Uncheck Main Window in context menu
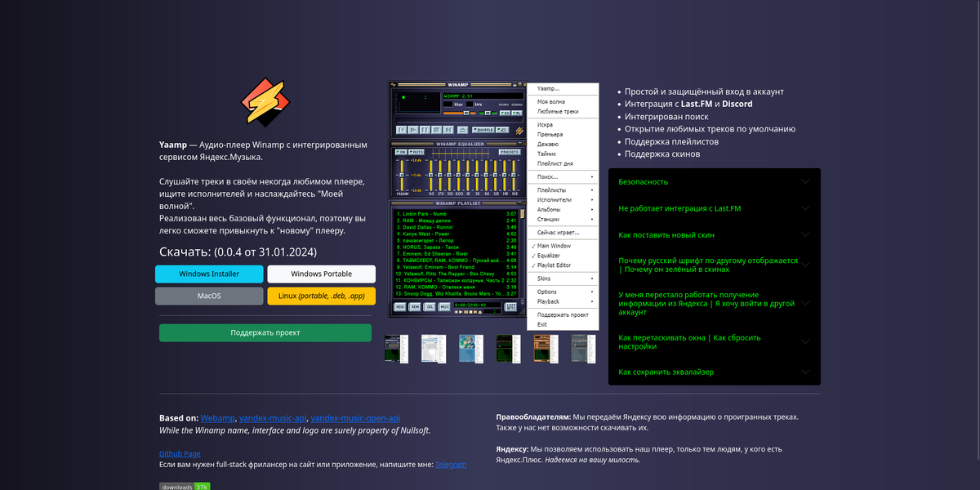 coord(563,246)
